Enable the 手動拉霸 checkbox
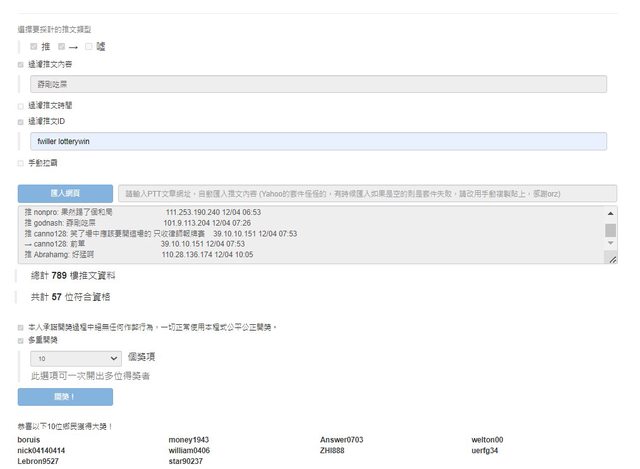Screen dimensions: 640x469 point(21,162)
